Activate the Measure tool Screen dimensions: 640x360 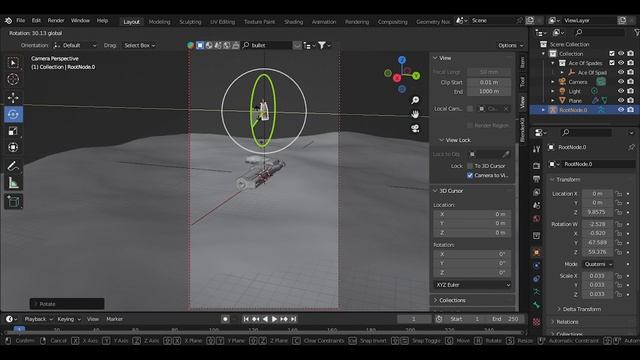click(13, 183)
